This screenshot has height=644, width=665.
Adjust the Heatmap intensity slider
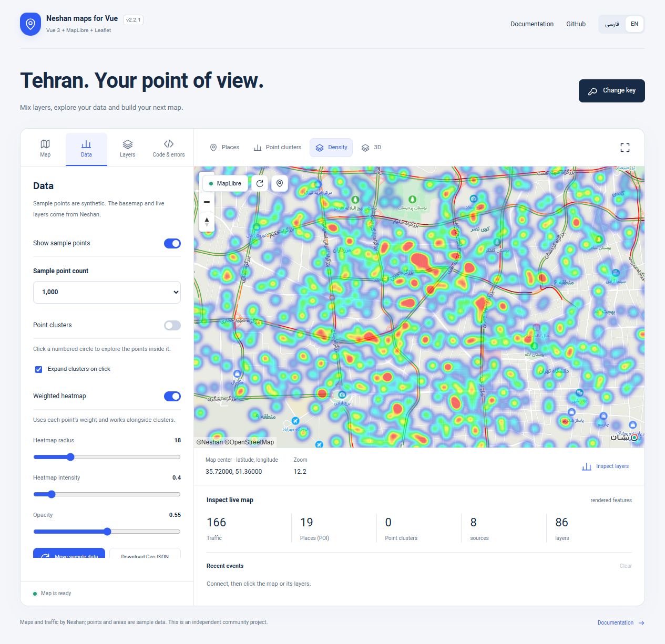107,494
